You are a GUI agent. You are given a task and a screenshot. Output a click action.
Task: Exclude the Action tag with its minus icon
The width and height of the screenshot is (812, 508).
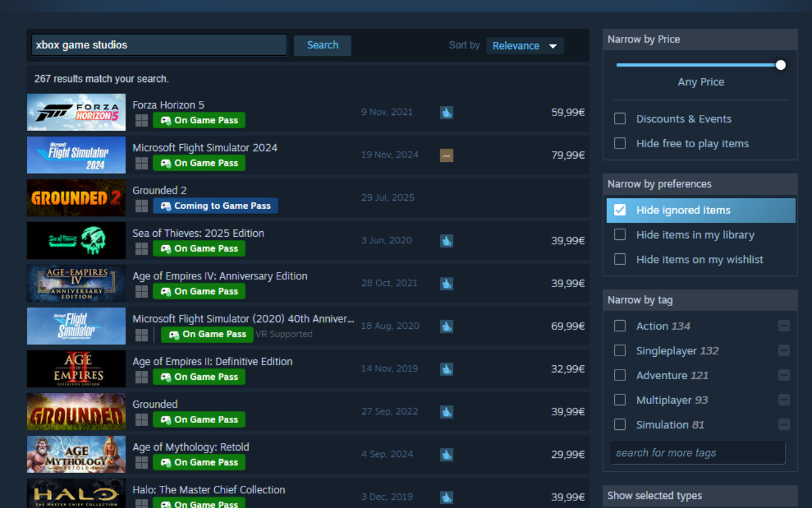(784, 326)
